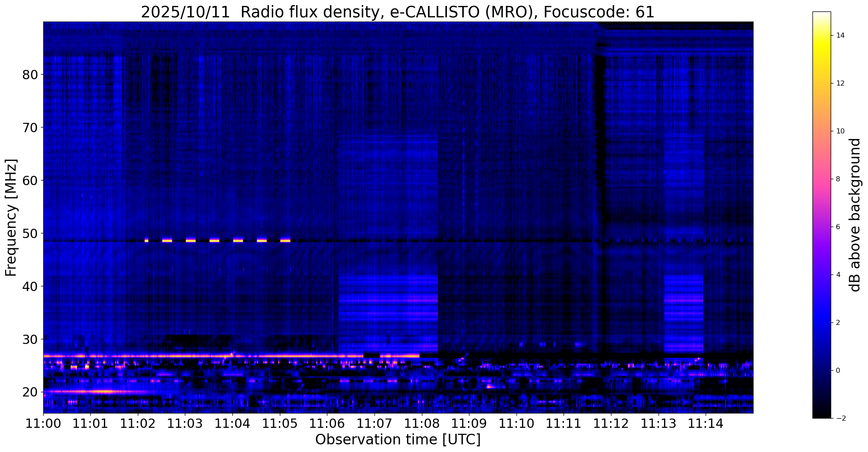Click the 11:06 time tick label
The width and height of the screenshot is (868, 452).
coord(327,424)
